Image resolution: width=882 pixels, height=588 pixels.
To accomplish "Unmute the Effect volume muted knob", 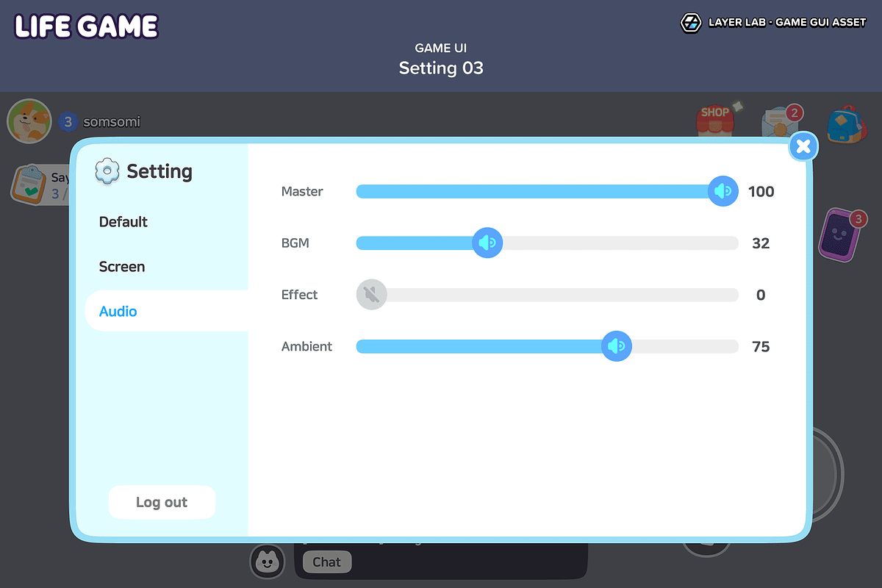I will [372, 295].
